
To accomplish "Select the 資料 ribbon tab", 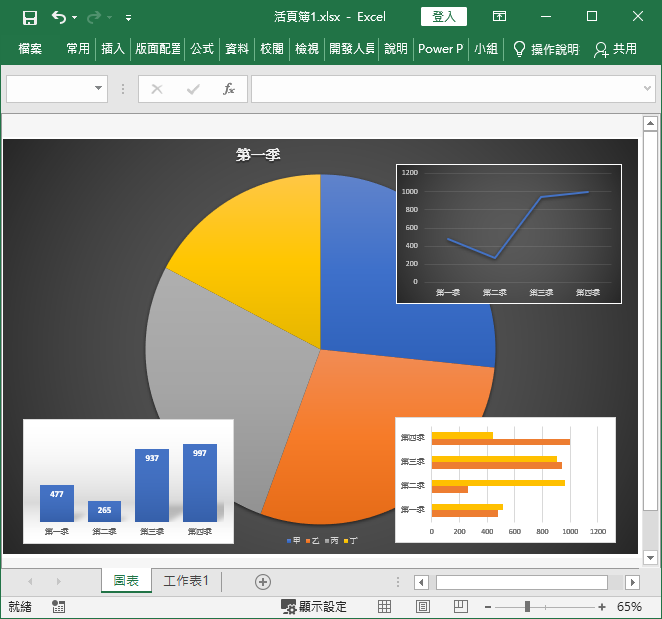I will [x=237, y=49].
